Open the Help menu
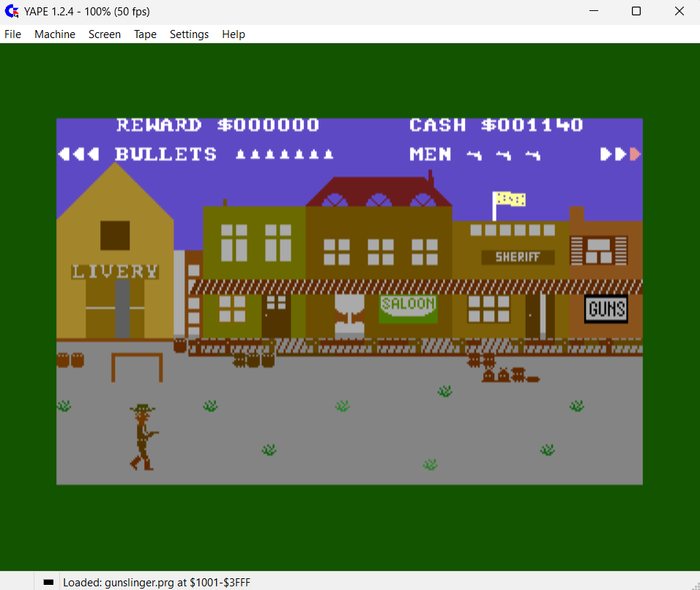 (x=233, y=34)
